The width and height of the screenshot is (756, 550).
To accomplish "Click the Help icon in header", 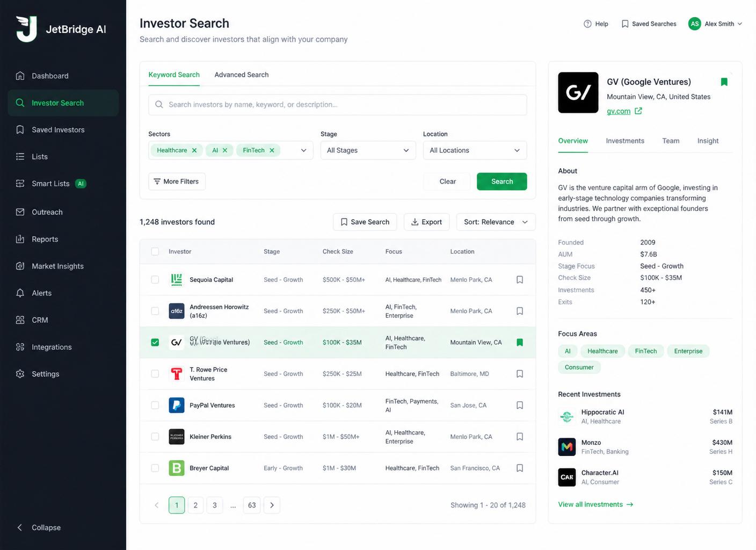I will (587, 24).
